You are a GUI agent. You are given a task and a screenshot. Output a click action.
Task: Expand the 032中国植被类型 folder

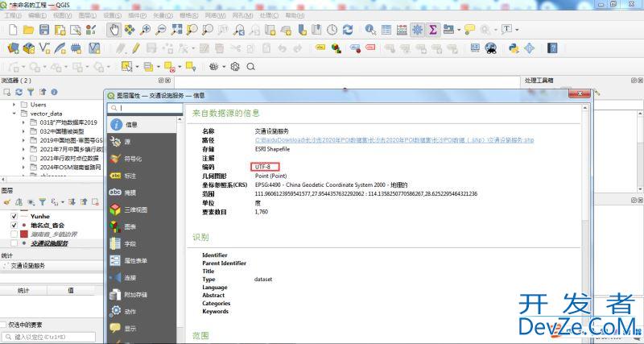click(23, 131)
